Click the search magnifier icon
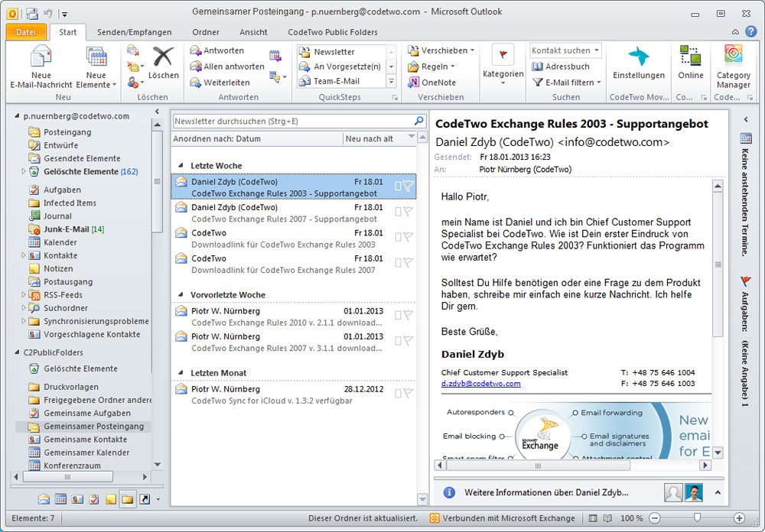 pyautogui.click(x=418, y=121)
